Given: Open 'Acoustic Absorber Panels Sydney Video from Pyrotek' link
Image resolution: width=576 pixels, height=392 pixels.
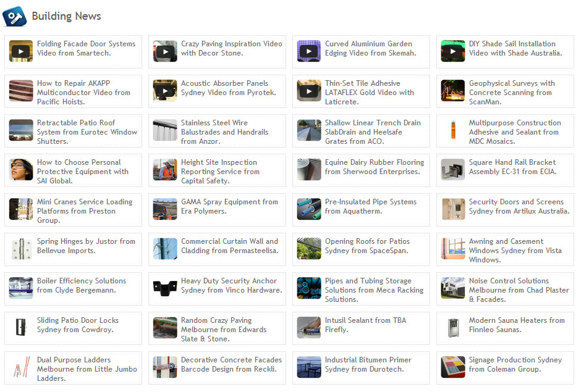Looking at the screenshot, I should point(229,88).
